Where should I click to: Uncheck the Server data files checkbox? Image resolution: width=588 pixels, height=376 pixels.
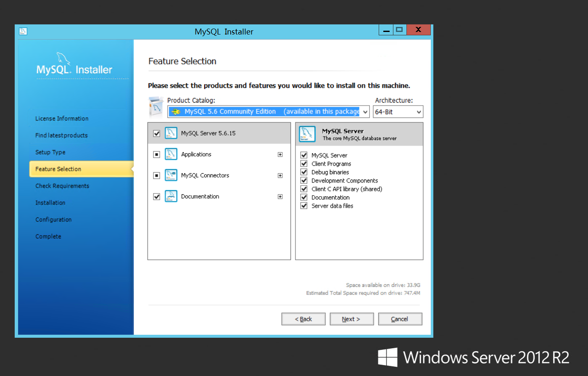[x=304, y=206]
